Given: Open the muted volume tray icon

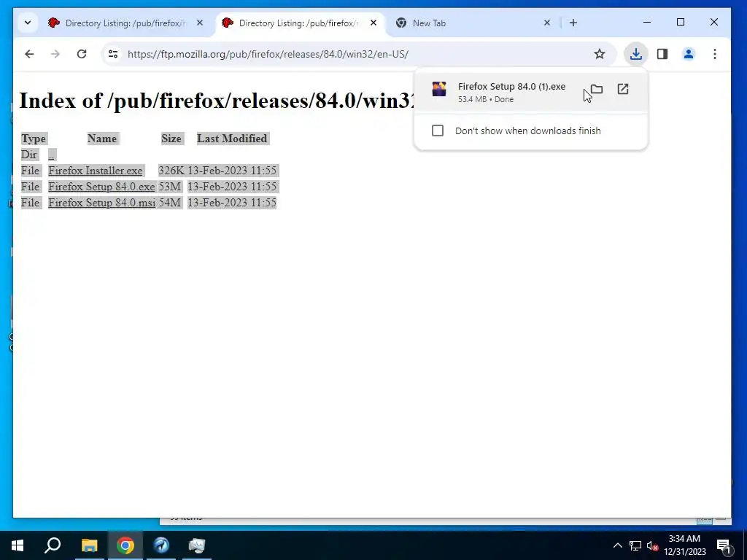Looking at the screenshot, I should click(x=652, y=545).
